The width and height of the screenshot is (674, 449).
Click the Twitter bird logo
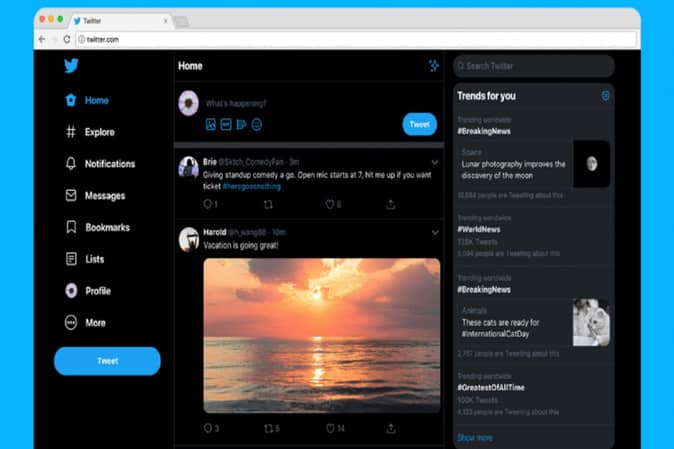point(71,67)
